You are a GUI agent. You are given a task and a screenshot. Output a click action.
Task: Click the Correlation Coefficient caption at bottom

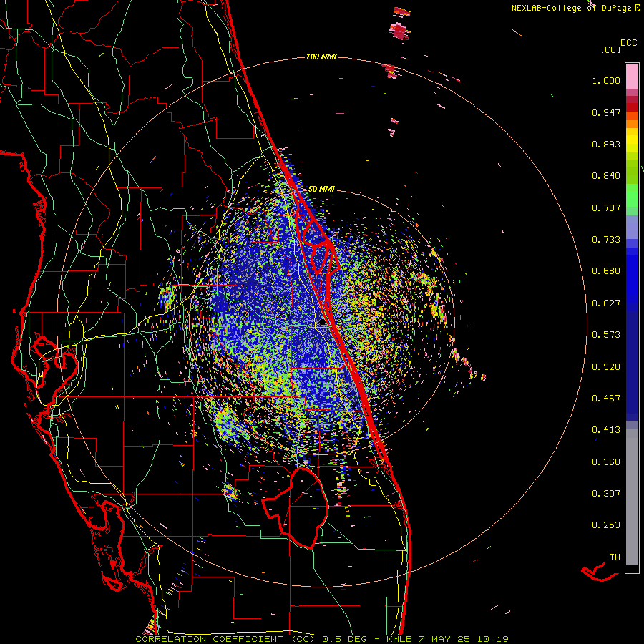tap(321, 639)
